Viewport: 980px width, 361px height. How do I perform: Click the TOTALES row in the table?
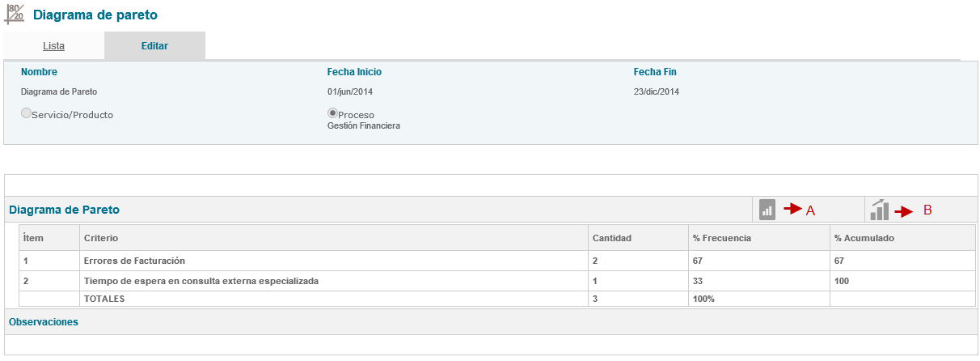tap(104, 299)
